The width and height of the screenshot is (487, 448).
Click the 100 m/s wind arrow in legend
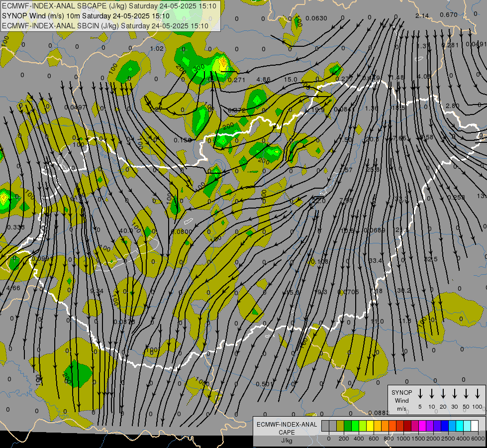(478, 394)
